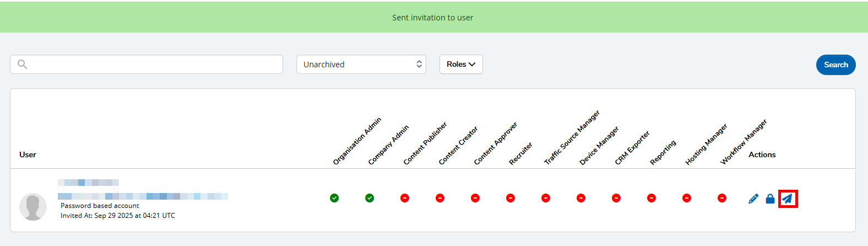Enable the Content Creator role

tap(440, 198)
